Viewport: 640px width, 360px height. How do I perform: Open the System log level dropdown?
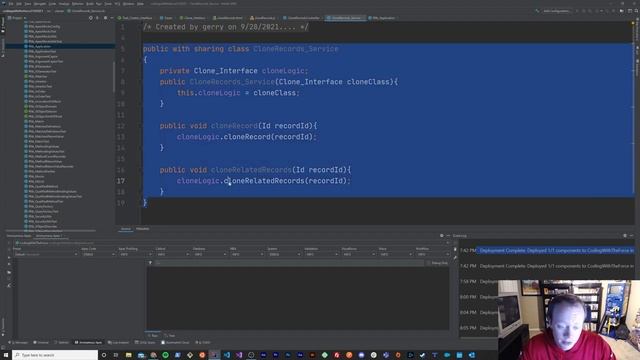tap(283, 254)
